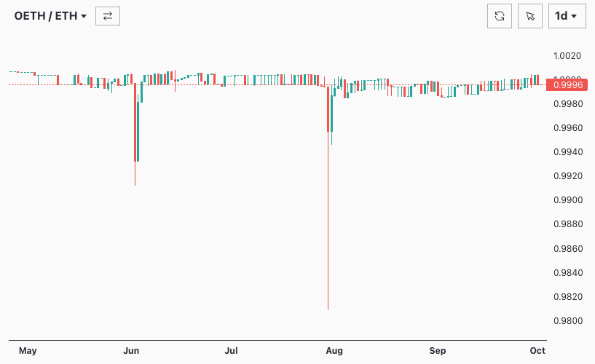This screenshot has width=595, height=364.
Task: Expand the 1d timeframe dropdown
Action: pyautogui.click(x=567, y=16)
